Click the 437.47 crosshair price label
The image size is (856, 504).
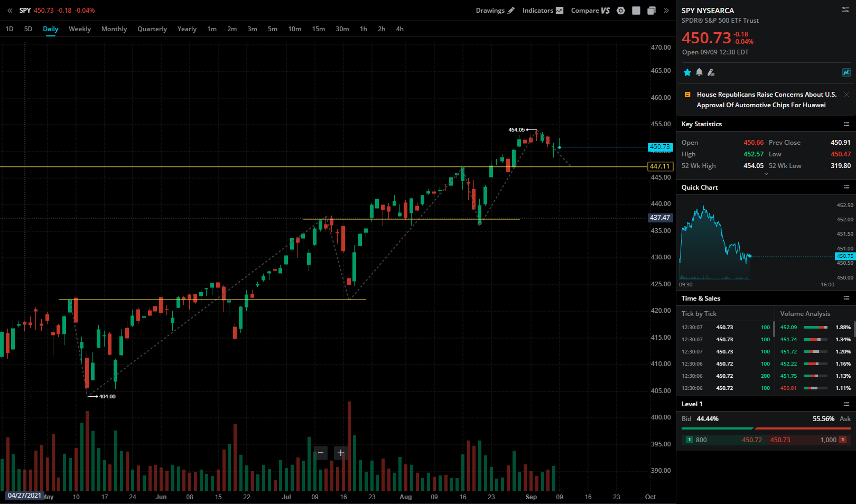click(x=660, y=218)
